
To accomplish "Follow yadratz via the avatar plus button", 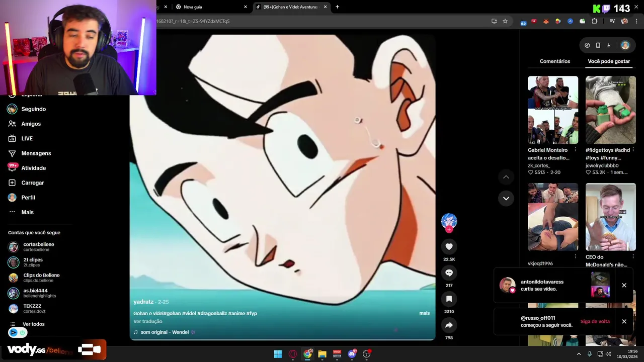I will pyautogui.click(x=449, y=229).
